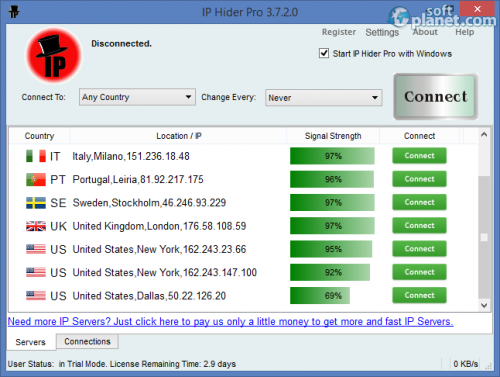The width and height of the screenshot is (500, 377).
Task: Close the IP Hider Pro window
Action: (x=477, y=9)
